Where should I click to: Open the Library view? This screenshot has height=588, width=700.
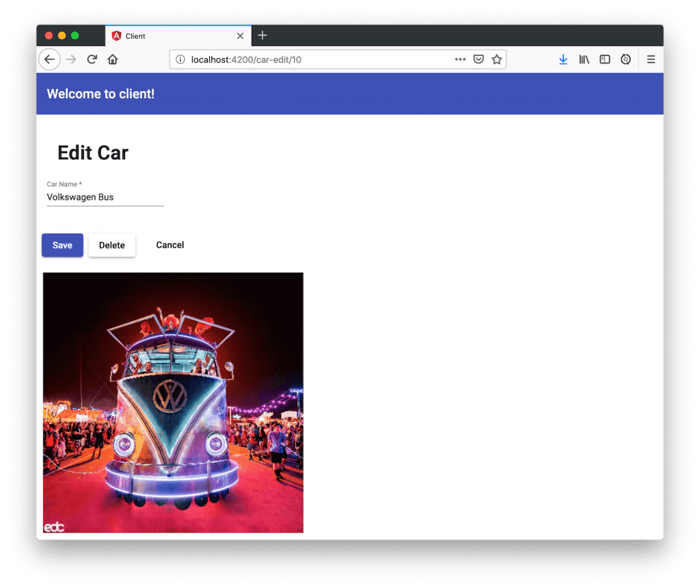[x=584, y=59]
